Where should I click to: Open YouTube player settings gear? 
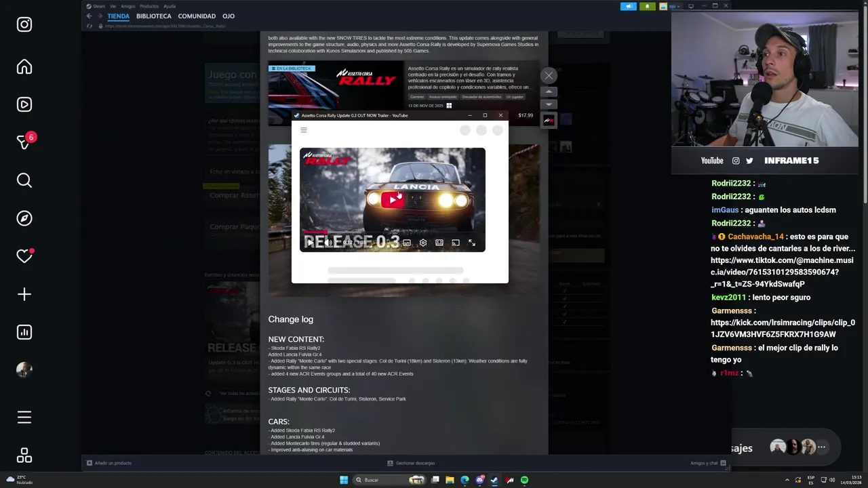pyautogui.click(x=423, y=243)
